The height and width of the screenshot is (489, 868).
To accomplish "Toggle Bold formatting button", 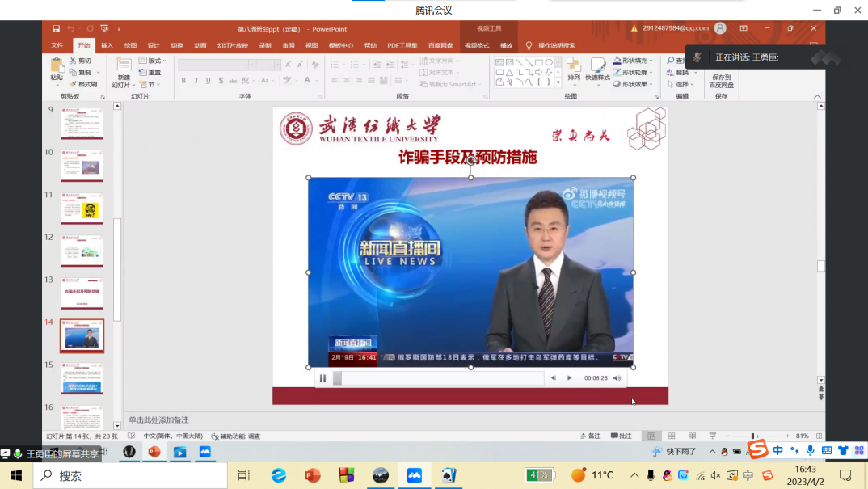I will [183, 81].
